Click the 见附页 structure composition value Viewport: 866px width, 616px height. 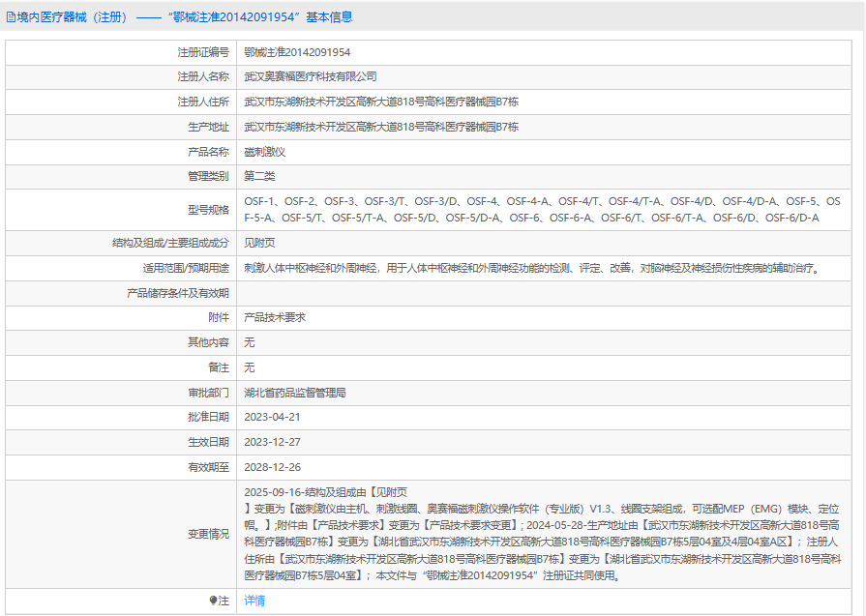click(x=259, y=243)
